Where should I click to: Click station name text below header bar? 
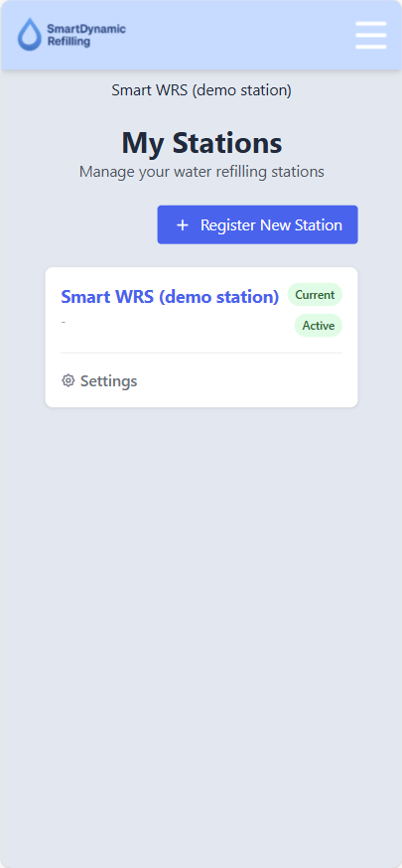pos(201,89)
